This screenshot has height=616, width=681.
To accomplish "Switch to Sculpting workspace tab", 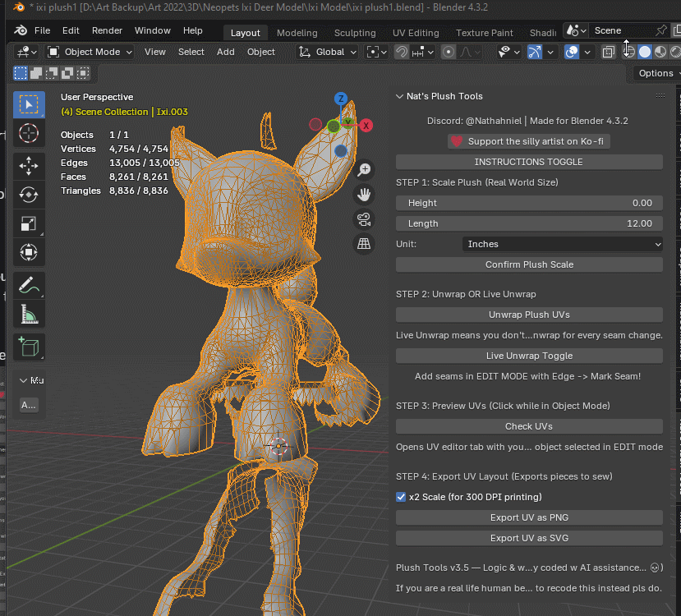I will [x=355, y=33].
